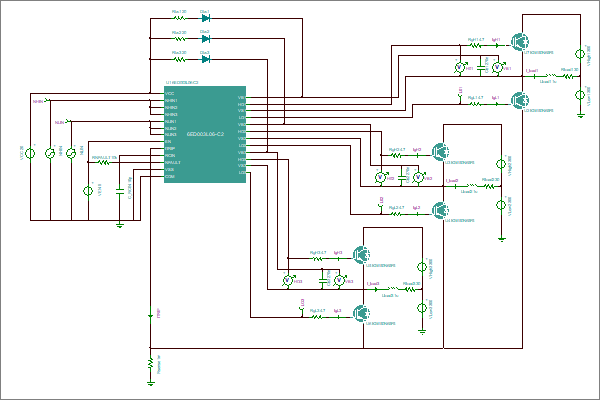Viewport: 600px width, 400px height.
Task: Select the Rbs2 bootstrap resistor
Action: point(179,38)
